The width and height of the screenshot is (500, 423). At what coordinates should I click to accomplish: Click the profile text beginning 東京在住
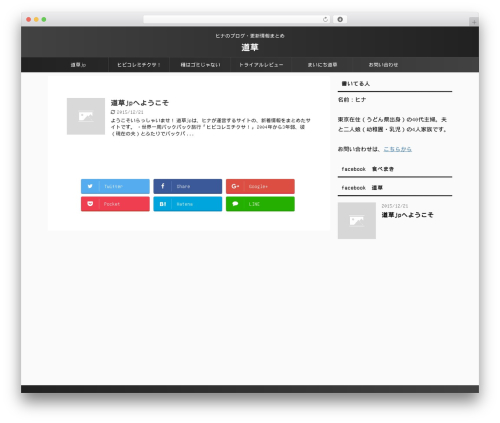point(392,124)
